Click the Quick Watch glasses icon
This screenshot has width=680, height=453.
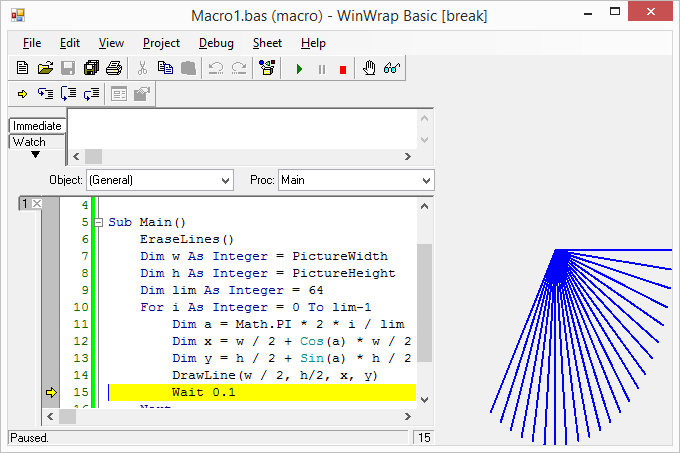click(x=392, y=68)
